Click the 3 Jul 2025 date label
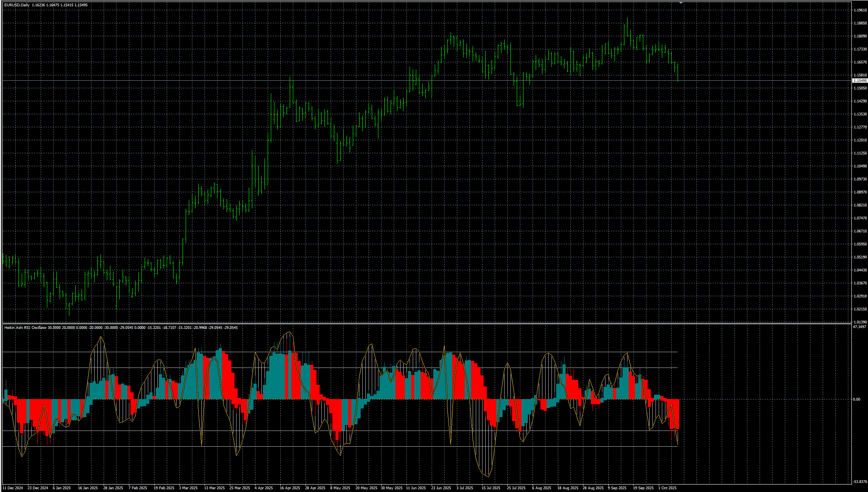 [465, 488]
